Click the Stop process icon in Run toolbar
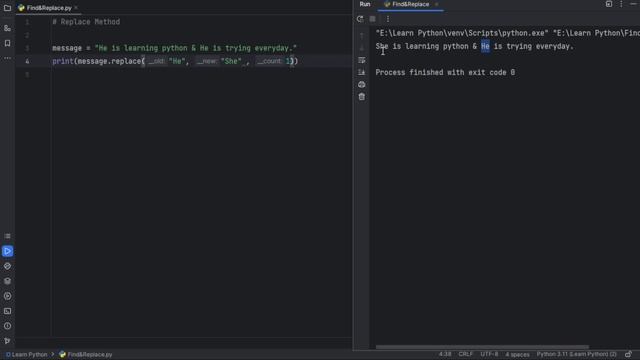The width and height of the screenshot is (640, 360). (x=373, y=19)
